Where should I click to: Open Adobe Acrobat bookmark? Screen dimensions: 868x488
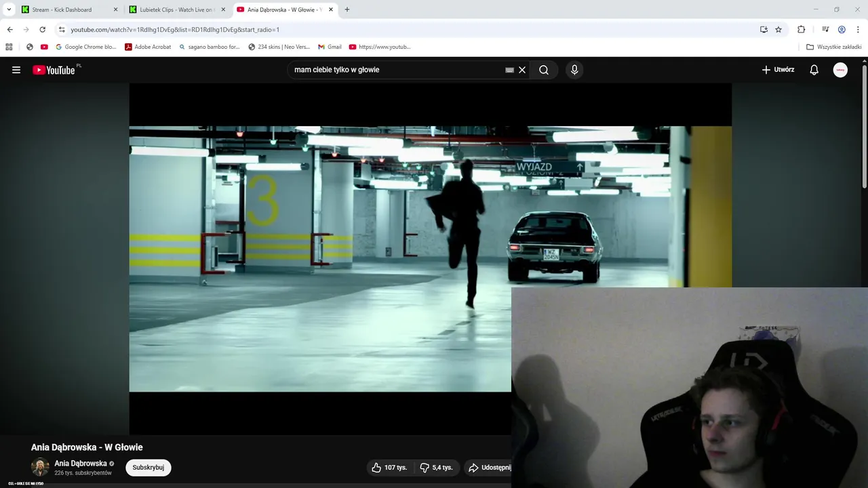pos(148,47)
